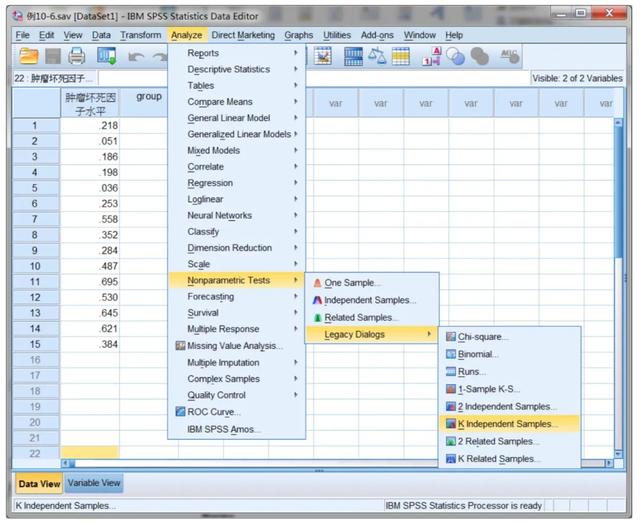Open 2 Independent Samples legacy dialog

(x=509, y=407)
